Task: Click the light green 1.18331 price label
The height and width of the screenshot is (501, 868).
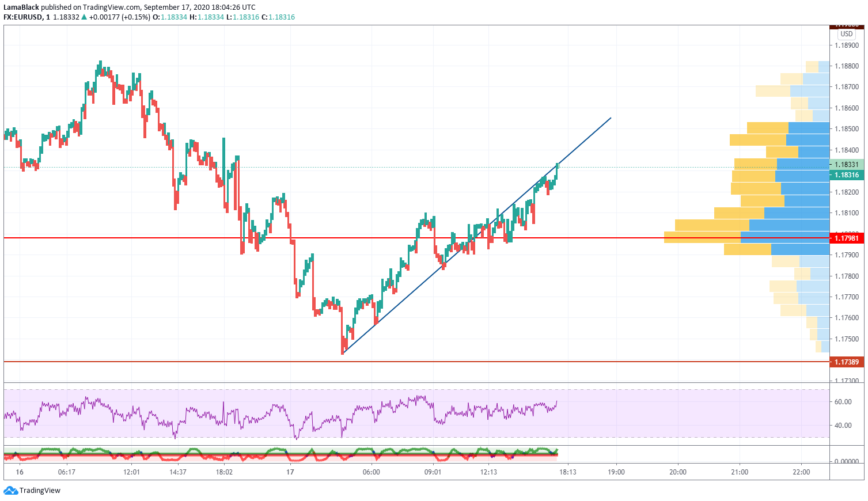Action: point(847,165)
